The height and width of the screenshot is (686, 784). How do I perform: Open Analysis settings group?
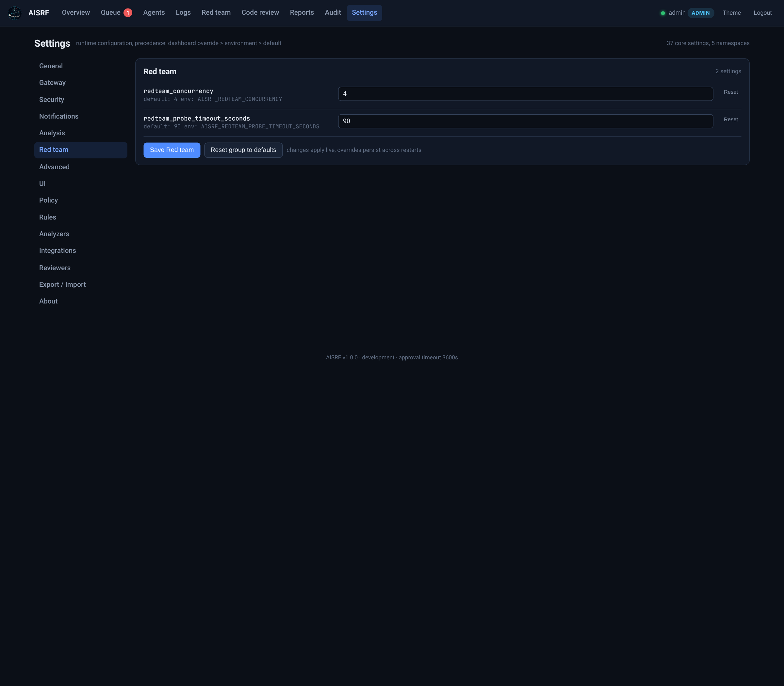[81, 133]
